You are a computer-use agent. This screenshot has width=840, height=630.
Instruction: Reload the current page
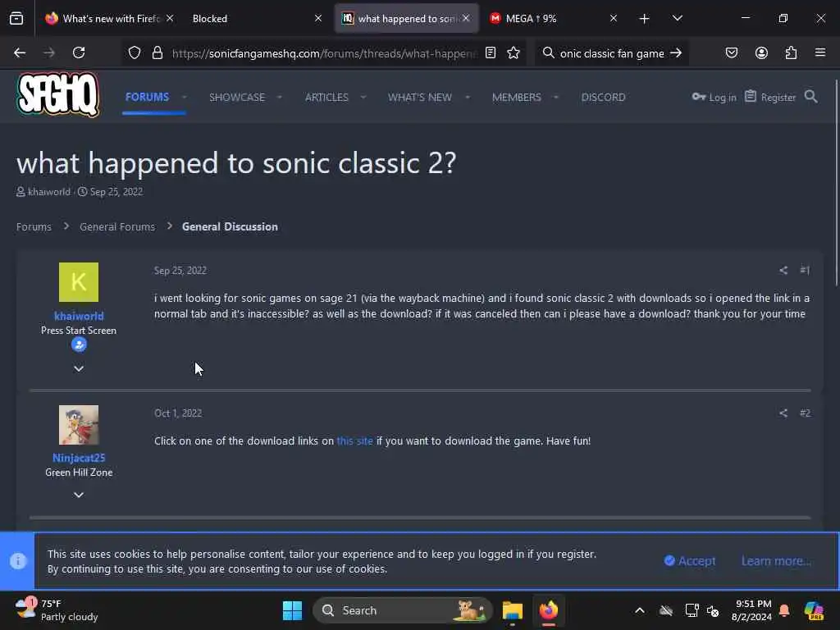coord(79,53)
